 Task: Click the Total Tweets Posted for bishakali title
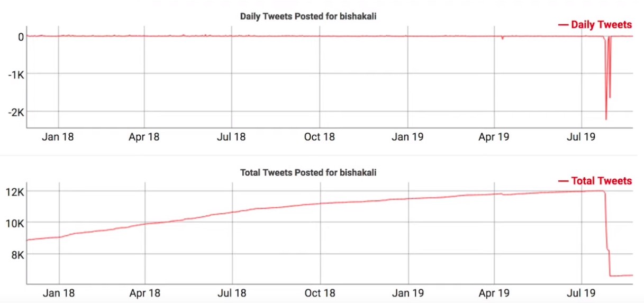pos(309,172)
